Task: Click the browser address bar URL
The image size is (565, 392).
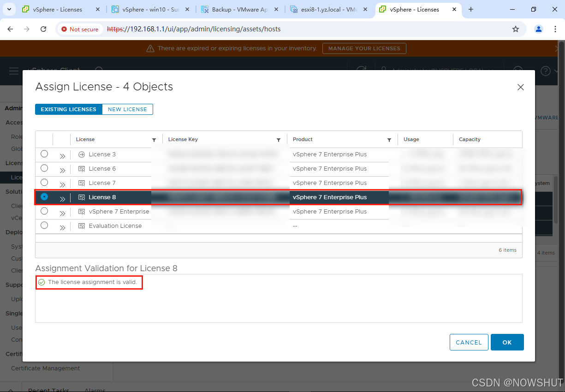Action: point(194,29)
